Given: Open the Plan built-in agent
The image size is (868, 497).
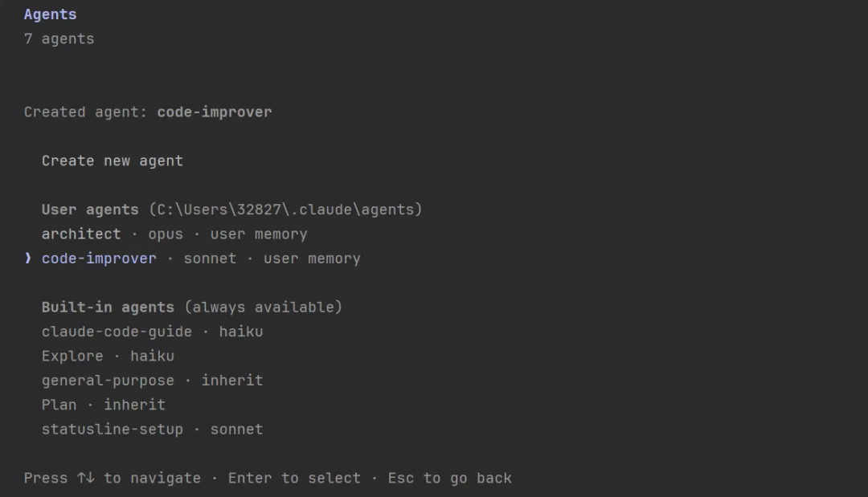Looking at the screenshot, I should coord(59,405).
